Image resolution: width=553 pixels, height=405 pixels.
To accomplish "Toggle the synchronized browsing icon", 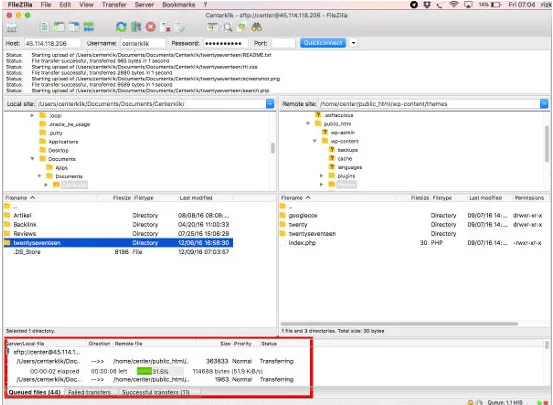I will [x=242, y=27].
